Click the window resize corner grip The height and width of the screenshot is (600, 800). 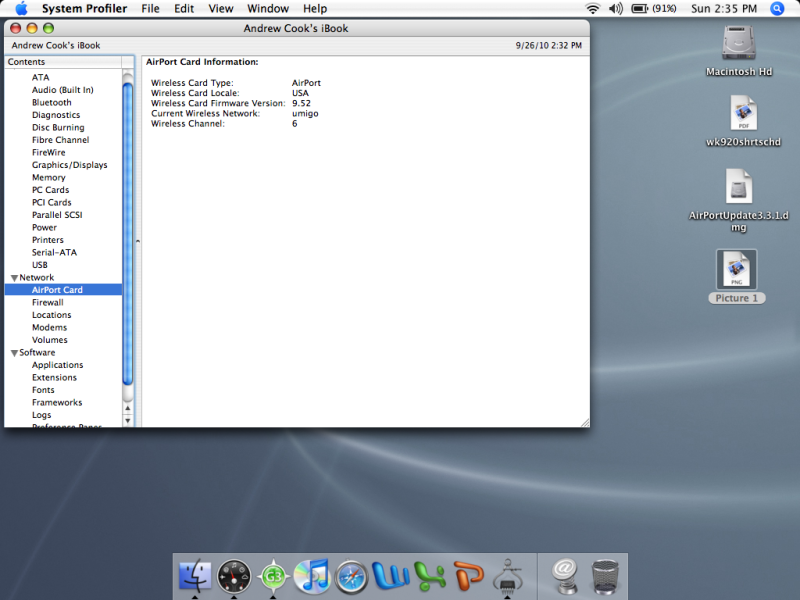[585, 422]
